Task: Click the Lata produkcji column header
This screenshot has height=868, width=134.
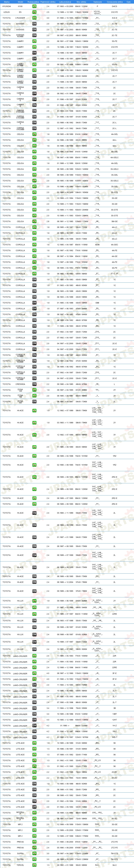Action: coord(65,2)
